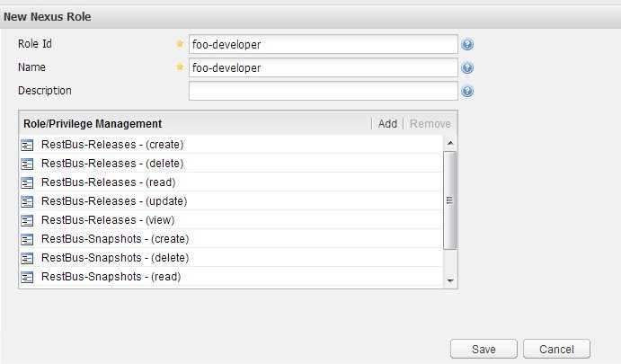Select the RestBus-Releases - (update) row
This screenshot has height=364, width=621.
pos(230,201)
